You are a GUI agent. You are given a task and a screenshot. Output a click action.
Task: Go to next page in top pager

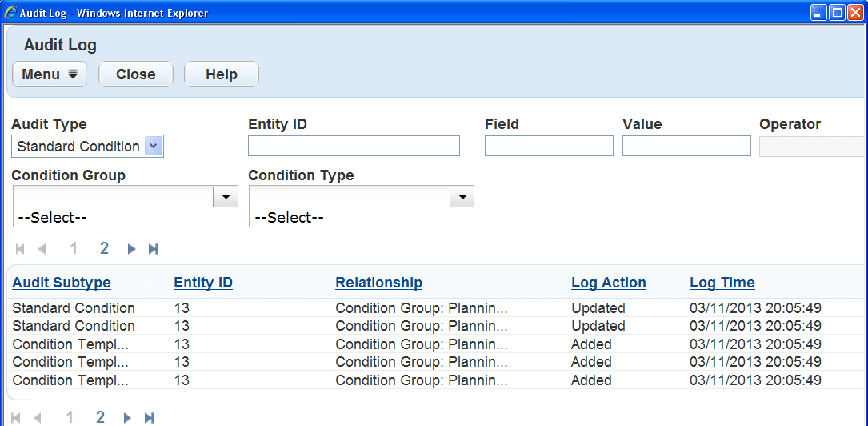click(x=131, y=249)
